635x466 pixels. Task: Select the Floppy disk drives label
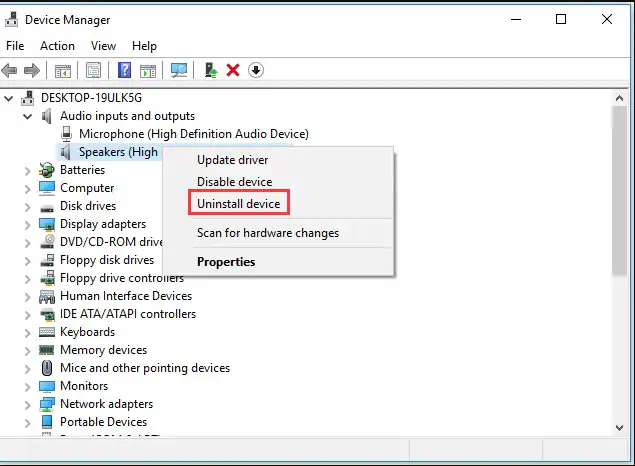click(107, 260)
